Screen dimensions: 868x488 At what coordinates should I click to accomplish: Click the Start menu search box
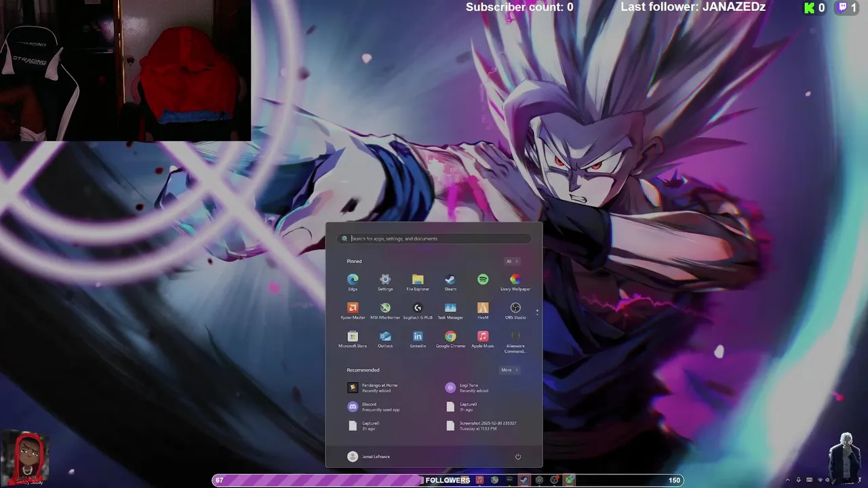pyautogui.click(x=434, y=239)
